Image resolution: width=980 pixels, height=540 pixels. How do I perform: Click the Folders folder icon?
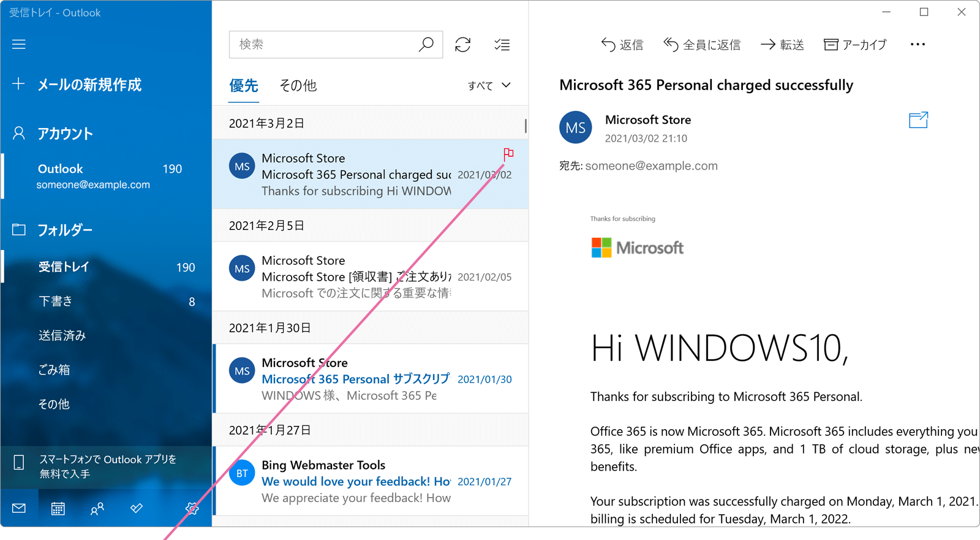click(x=19, y=230)
